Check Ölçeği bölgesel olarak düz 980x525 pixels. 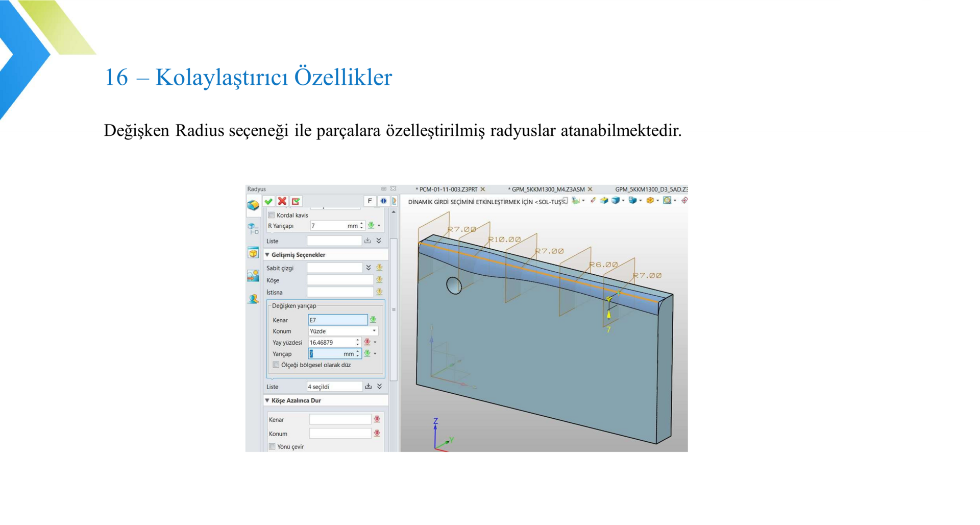[276, 365]
